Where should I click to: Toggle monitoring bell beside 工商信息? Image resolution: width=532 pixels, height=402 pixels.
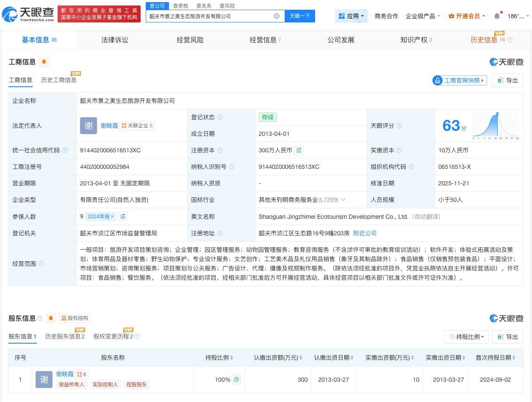pos(44,62)
